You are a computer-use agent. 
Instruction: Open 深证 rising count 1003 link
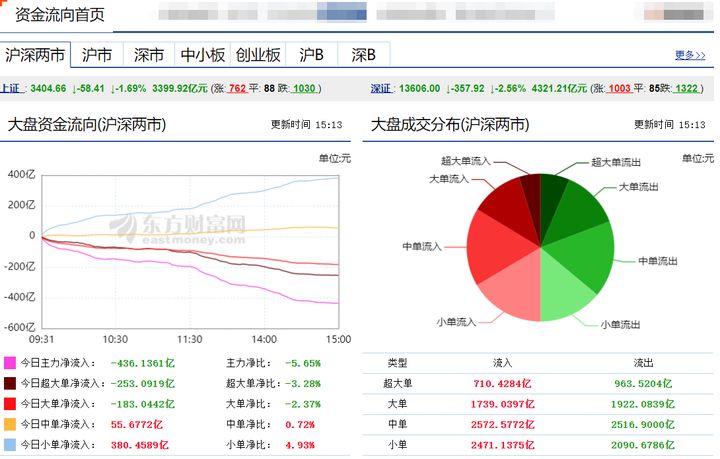point(619,88)
